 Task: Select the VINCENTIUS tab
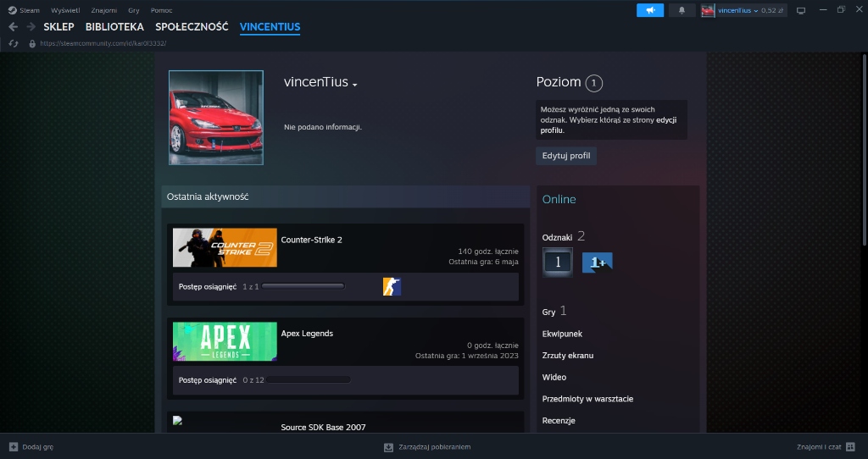[270, 26]
